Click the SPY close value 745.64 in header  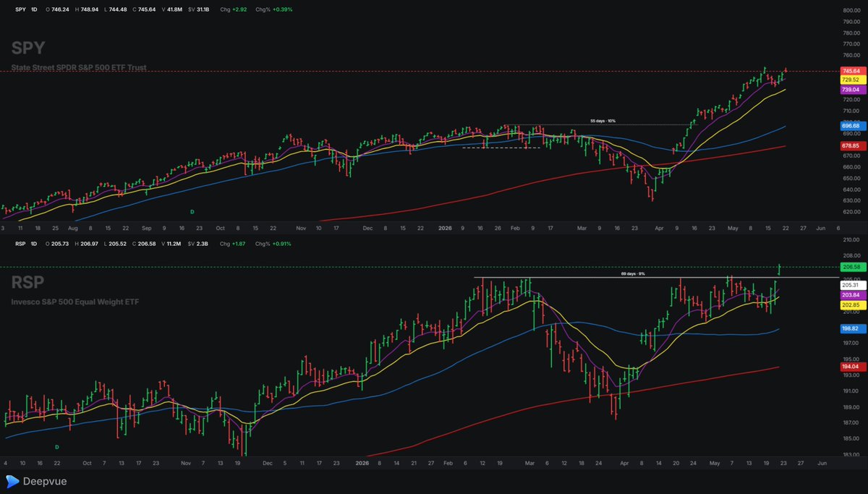click(x=148, y=10)
